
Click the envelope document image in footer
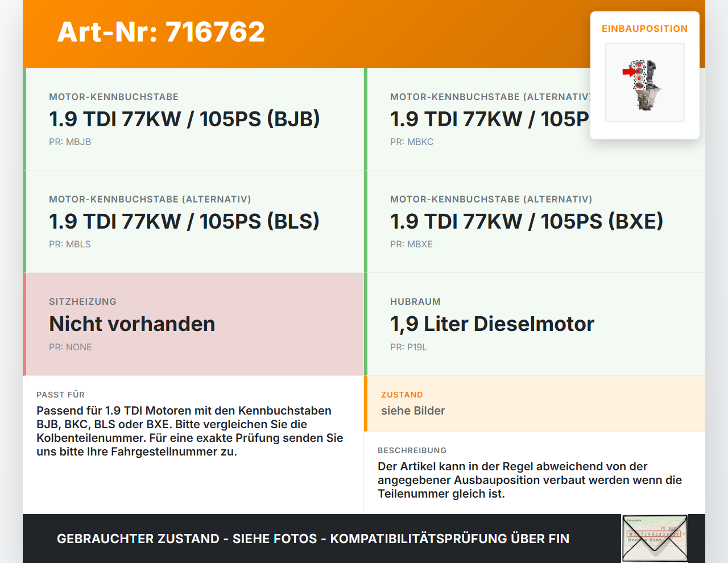tap(655, 539)
